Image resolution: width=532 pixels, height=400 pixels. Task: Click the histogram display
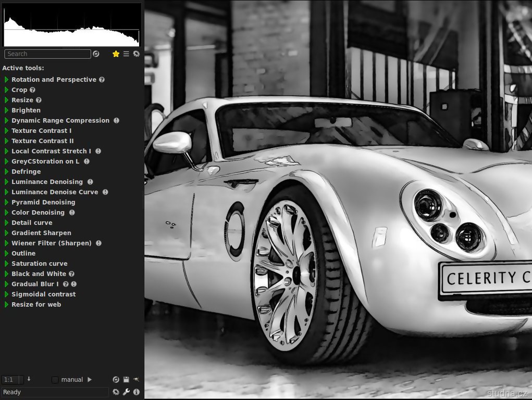click(72, 25)
